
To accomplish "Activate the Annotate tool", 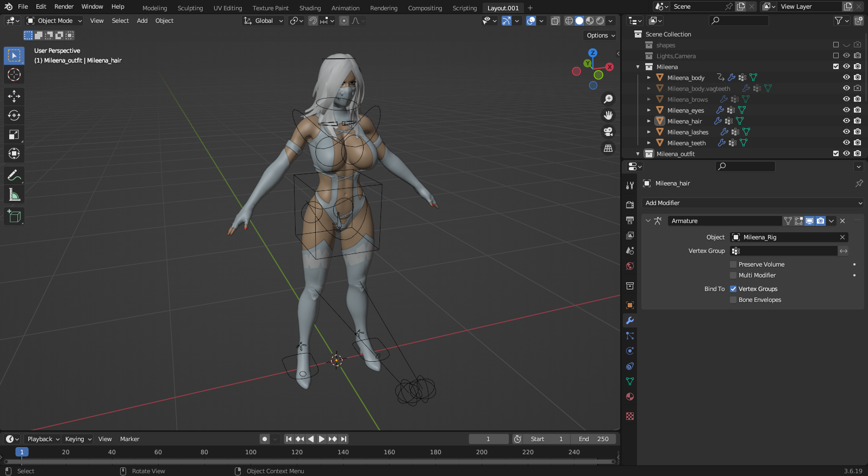I will click(14, 175).
